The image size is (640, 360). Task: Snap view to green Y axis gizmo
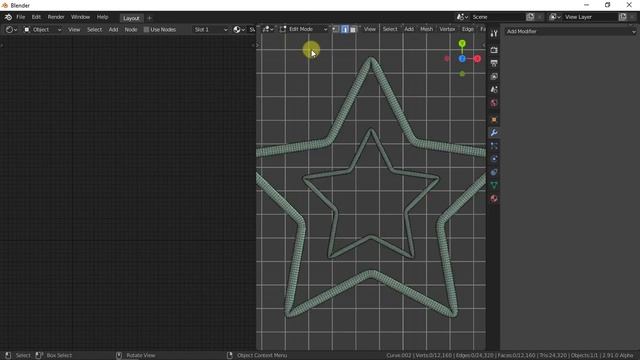[462, 44]
